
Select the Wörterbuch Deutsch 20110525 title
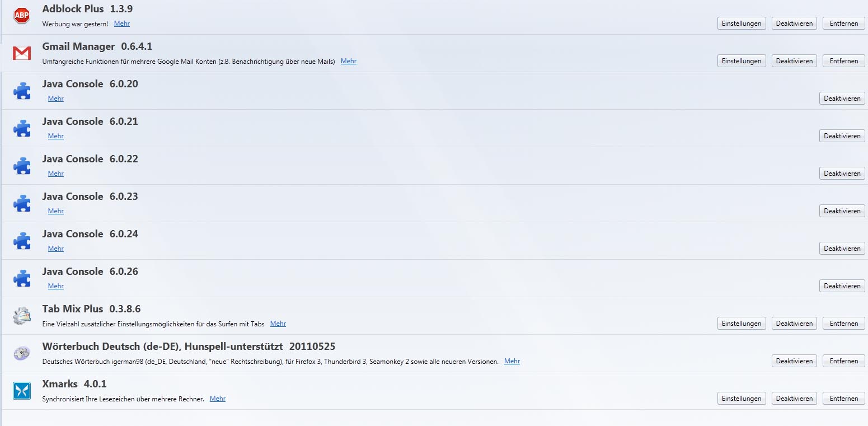(189, 347)
